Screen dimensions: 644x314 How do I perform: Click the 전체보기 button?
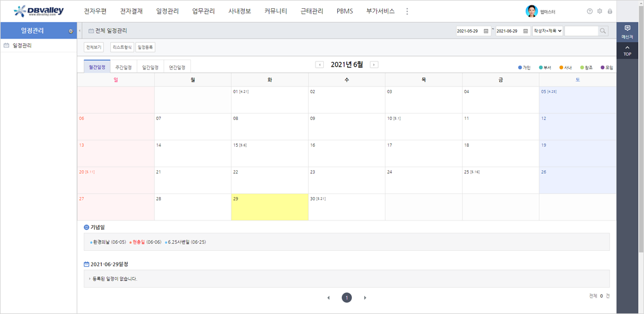tap(94, 47)
